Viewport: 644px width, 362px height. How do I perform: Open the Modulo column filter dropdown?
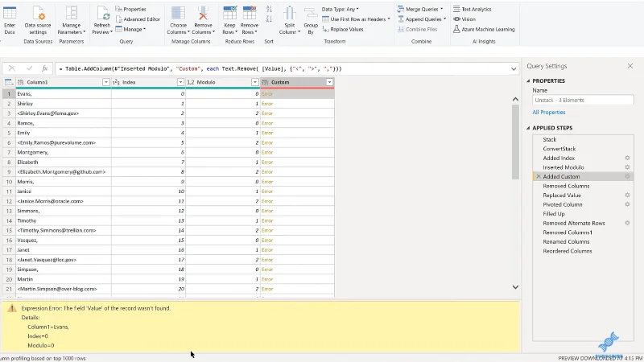click(254, 83)
